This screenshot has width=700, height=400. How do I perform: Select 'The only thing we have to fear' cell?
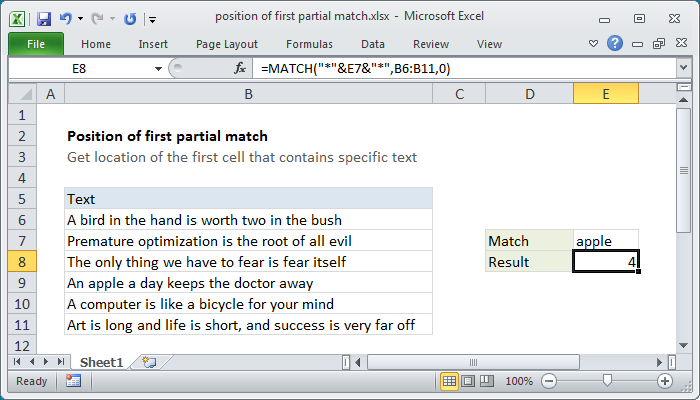248,262
